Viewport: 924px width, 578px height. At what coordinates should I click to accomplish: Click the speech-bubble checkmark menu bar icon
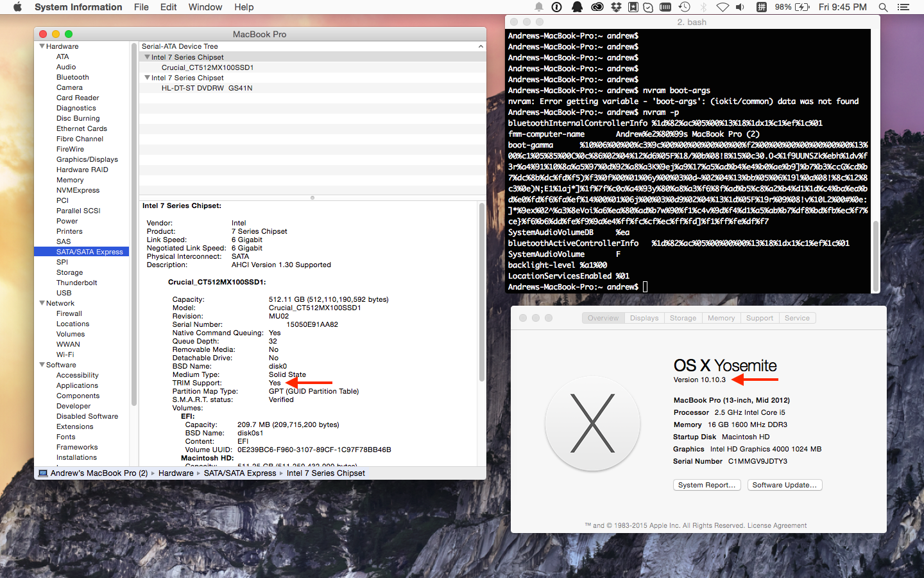[648, 7]
